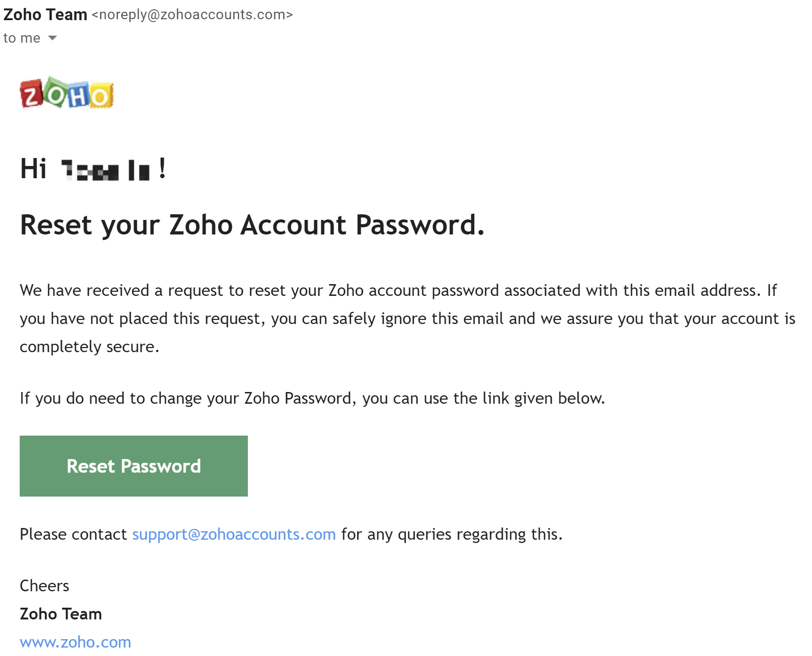Click the blurred recipient name after Hi

[x=106, y=170]
